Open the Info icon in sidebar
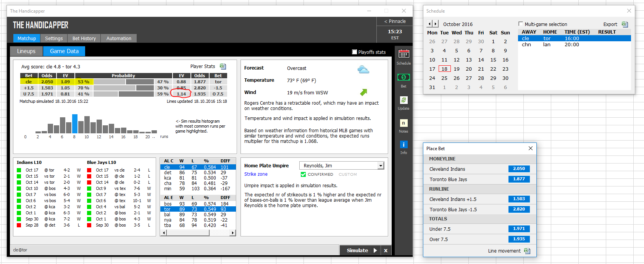Image resolution: width=644 pixels, height=264 pixels. [404, 144]
